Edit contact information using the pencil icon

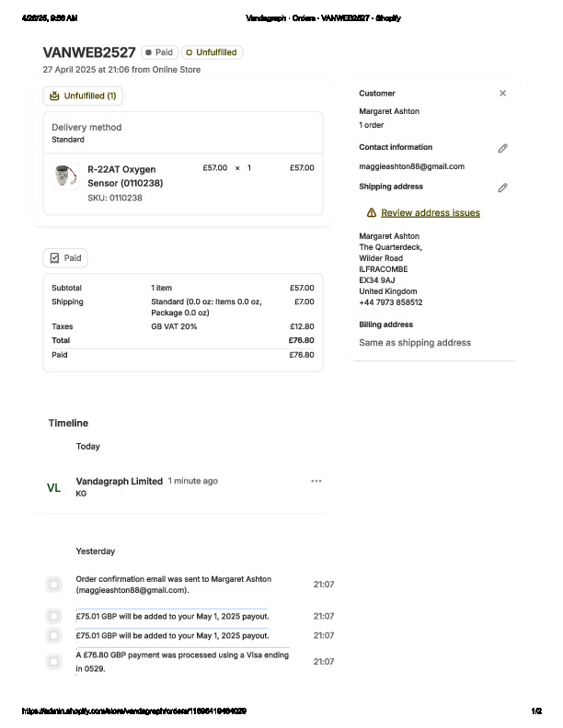click(502, 148)
